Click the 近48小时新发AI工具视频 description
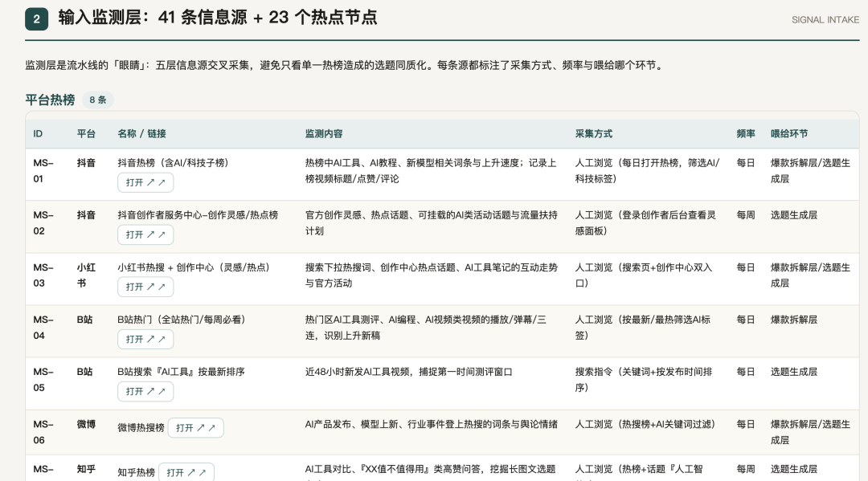Image resolution: width=868 pixels, height=481 pixels. [x=408, y=372]
